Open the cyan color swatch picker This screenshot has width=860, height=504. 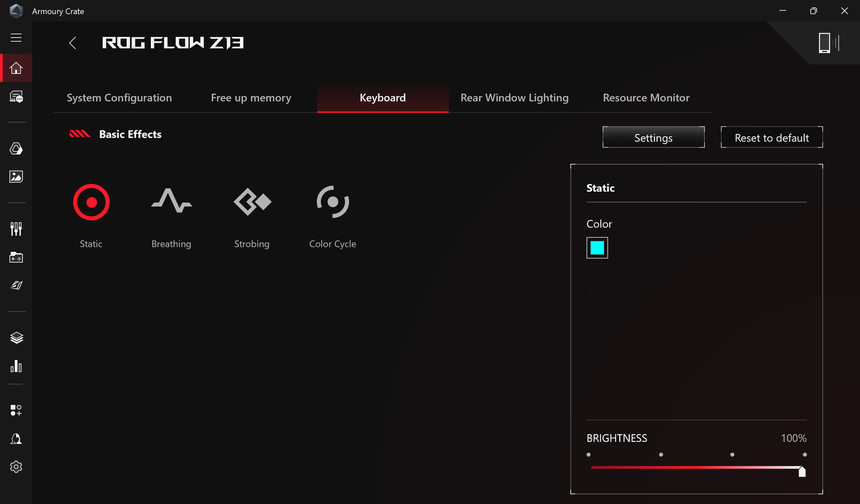pos(597,248)
